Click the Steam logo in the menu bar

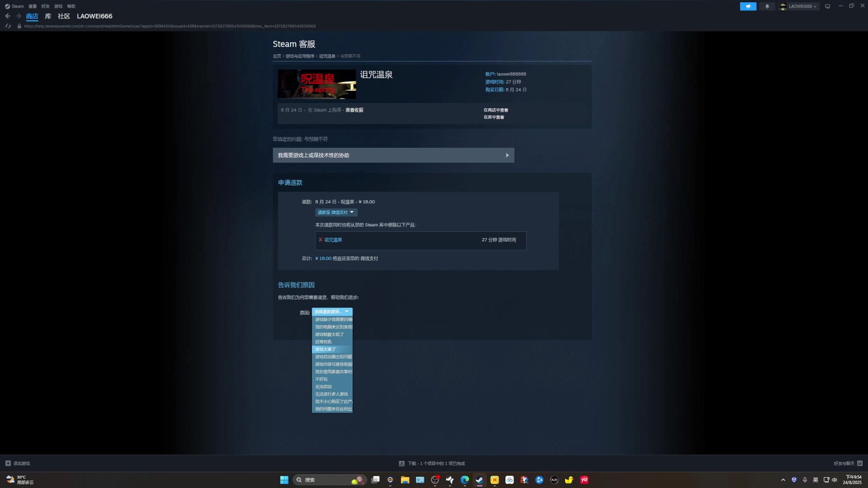coord(7,6)
